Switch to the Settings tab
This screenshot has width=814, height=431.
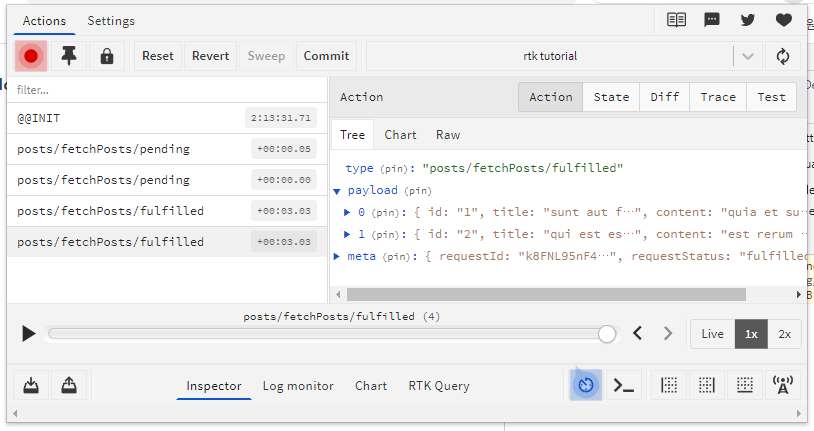111,20
